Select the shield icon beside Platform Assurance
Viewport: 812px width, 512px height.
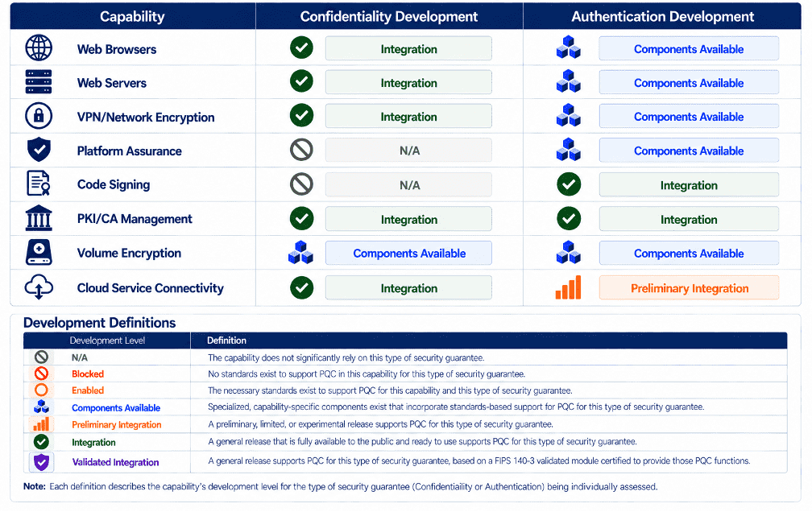click(x=39, y=150)
